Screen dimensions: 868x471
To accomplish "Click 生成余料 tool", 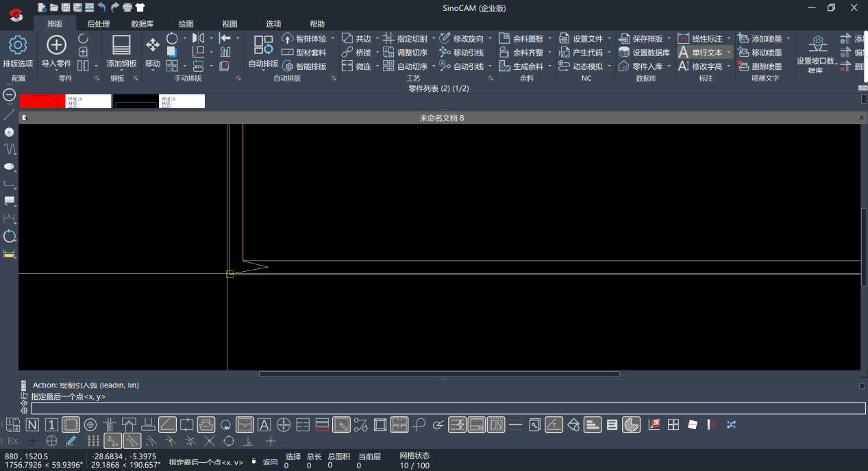I will click(521, 66).
